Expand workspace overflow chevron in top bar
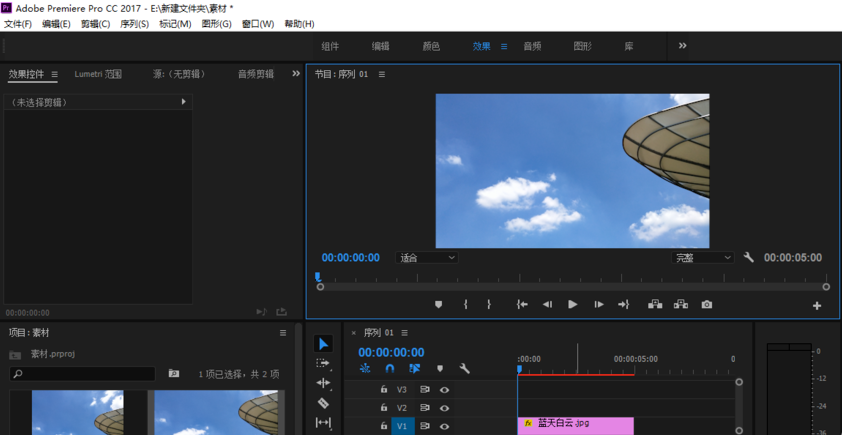This screenshot has height=435, width=842. click(683, 46)
